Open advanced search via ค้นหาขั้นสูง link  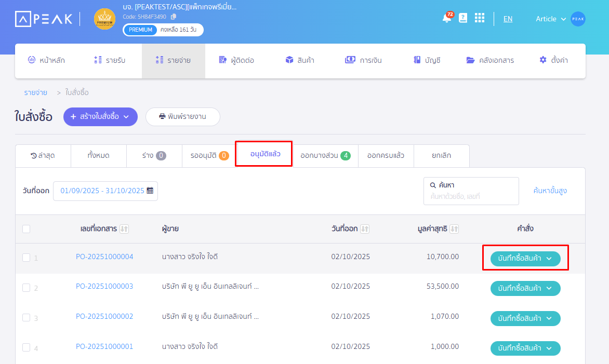point(549,191)
